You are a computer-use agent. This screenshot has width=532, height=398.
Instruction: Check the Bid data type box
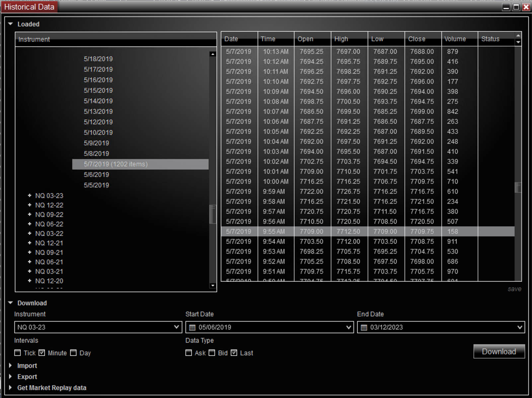[x=212, y=353]
